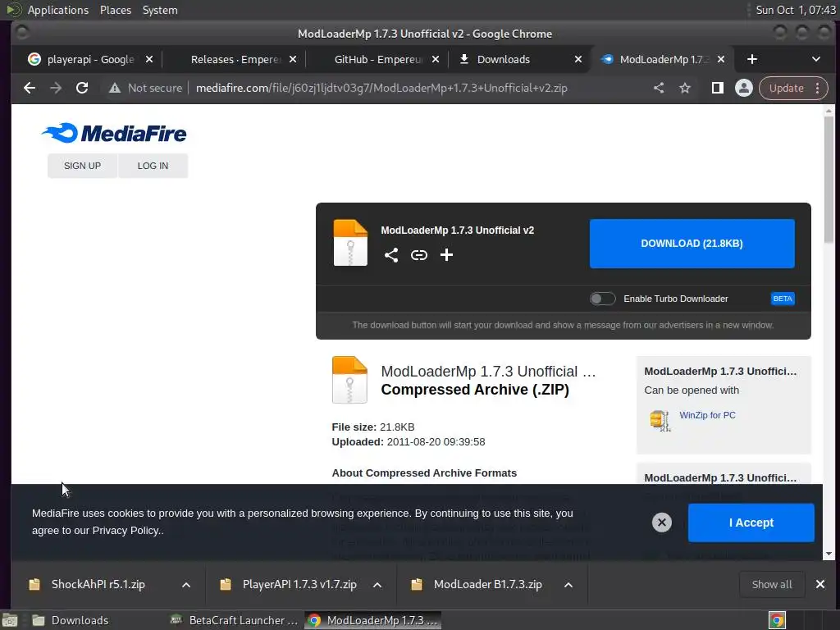Go back with the browser back arrow
The height and width of the screenshot is (630, 840).
pos(30,88)
